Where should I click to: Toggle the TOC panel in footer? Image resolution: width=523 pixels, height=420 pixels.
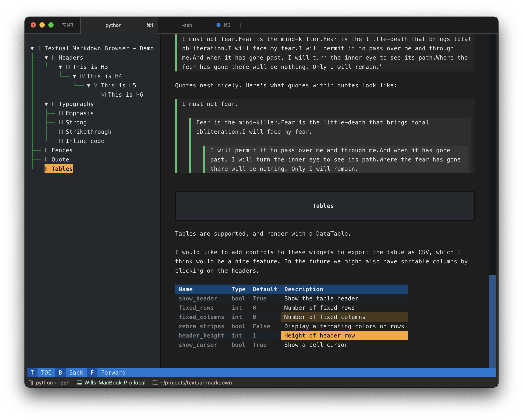(x=46, y=372)
